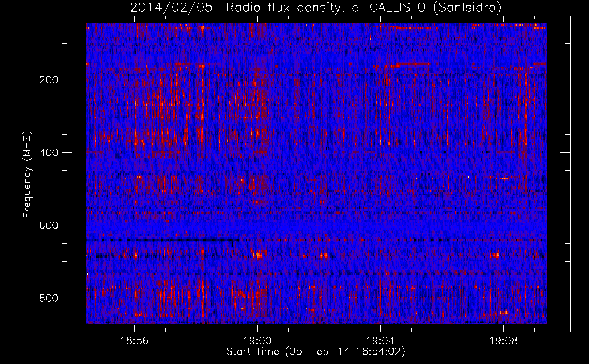Click the 800 frequency tick label
589x364 pixels.
[x=49, y=298]
